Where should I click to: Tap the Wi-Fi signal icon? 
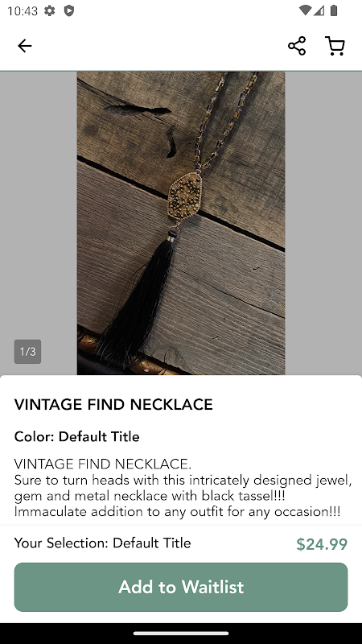(x=305, y=10)
